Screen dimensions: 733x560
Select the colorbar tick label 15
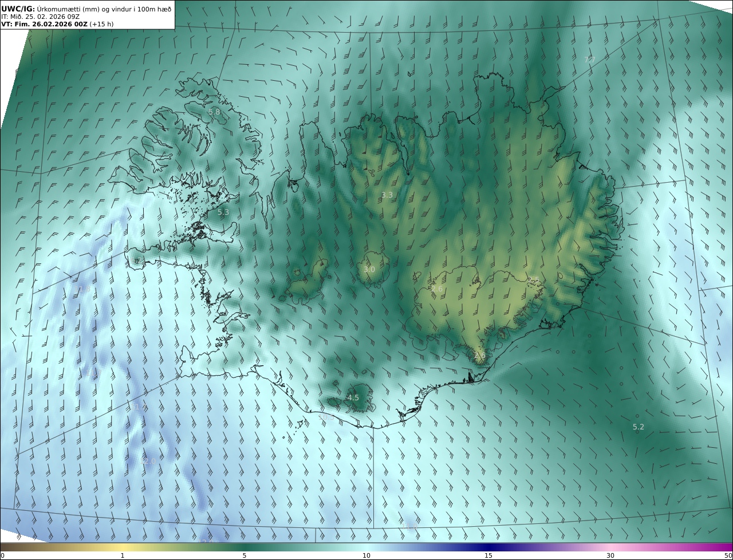tap(488, 555)
